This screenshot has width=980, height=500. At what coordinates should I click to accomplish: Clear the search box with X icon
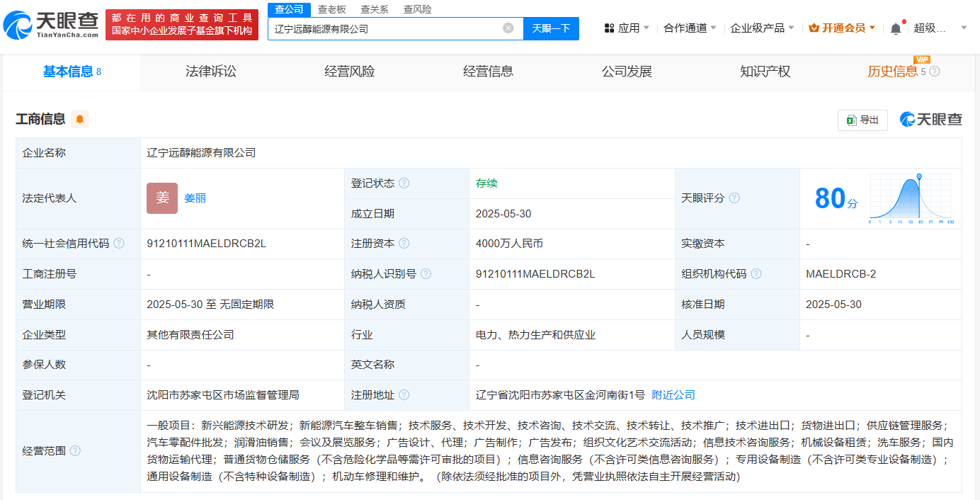[508, 28]
